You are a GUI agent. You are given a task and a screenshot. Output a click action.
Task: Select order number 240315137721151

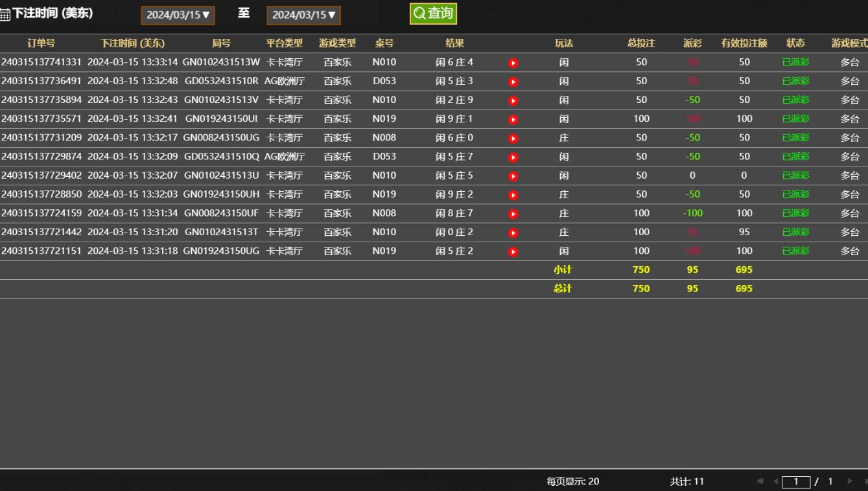pos(41,251)
